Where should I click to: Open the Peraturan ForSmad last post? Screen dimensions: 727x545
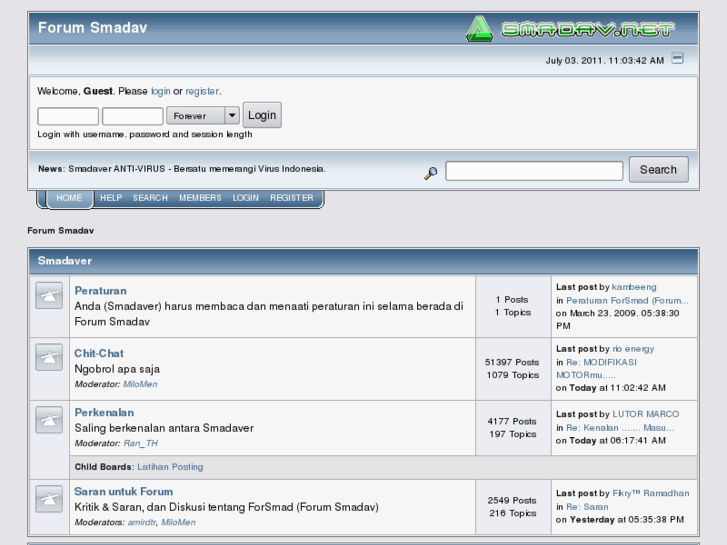(627, 301)
